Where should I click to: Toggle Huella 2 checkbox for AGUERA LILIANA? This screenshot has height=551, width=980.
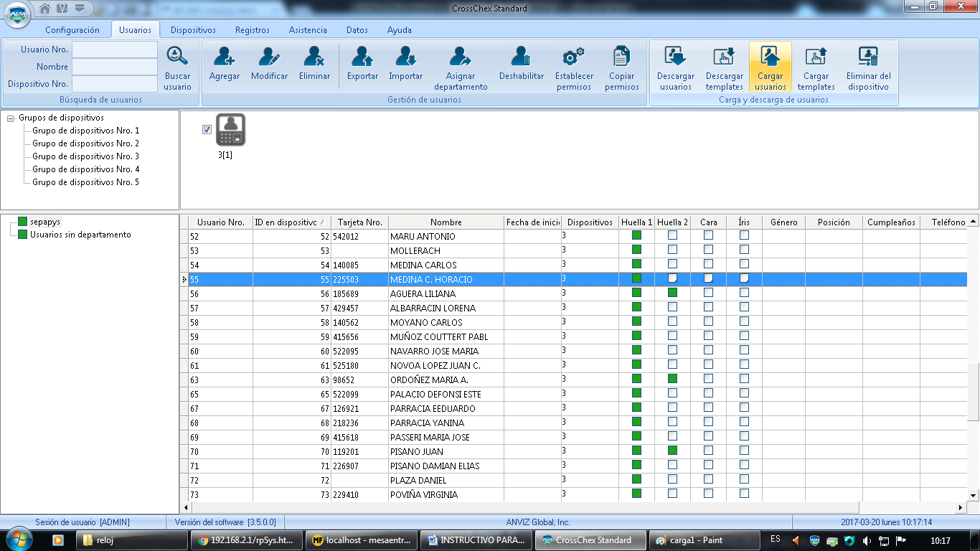tap(672, 293)
